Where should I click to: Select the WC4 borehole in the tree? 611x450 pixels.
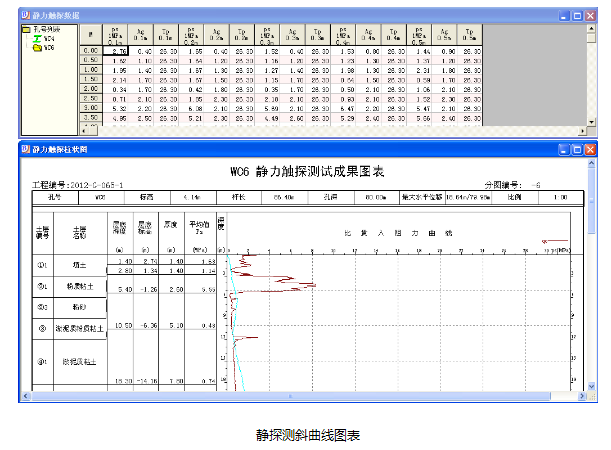pos(47,39)
